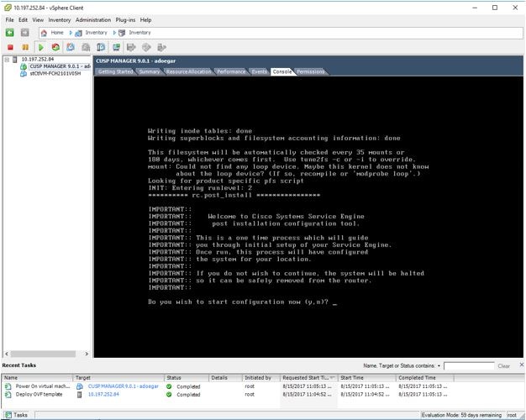Image resolution: width=526 pixels, height=420 pixels.
Task: Expand the breadcrumb arrow before the last Inventory
Action: click(114, 33)
